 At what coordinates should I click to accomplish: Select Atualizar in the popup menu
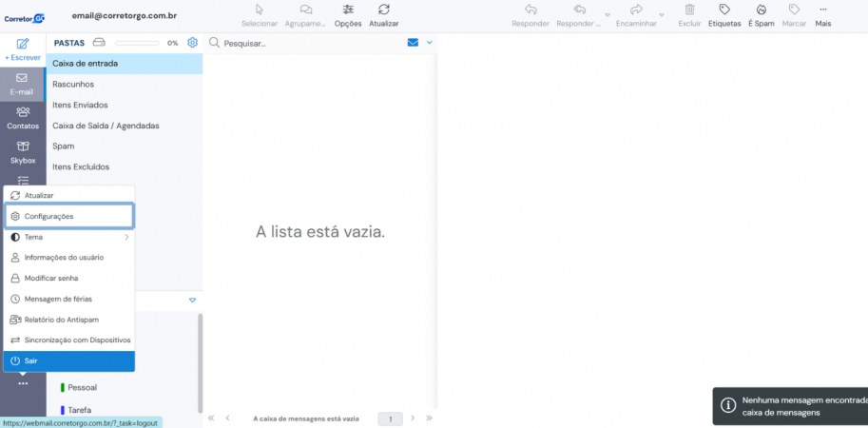[68, 195]
